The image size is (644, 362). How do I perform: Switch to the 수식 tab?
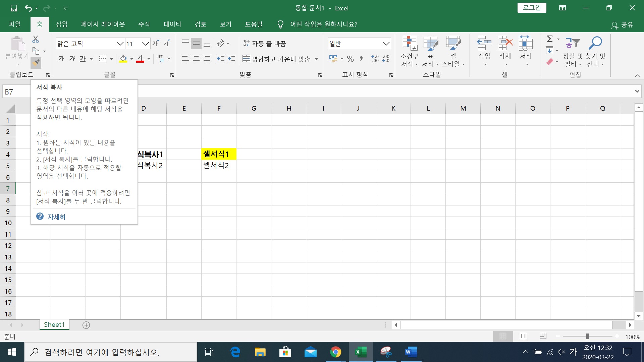144,24
